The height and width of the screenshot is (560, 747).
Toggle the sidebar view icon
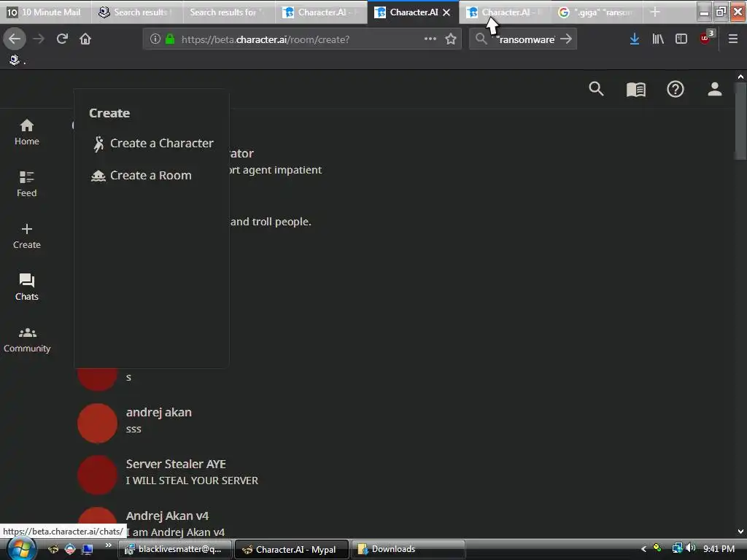coord(681,39)
